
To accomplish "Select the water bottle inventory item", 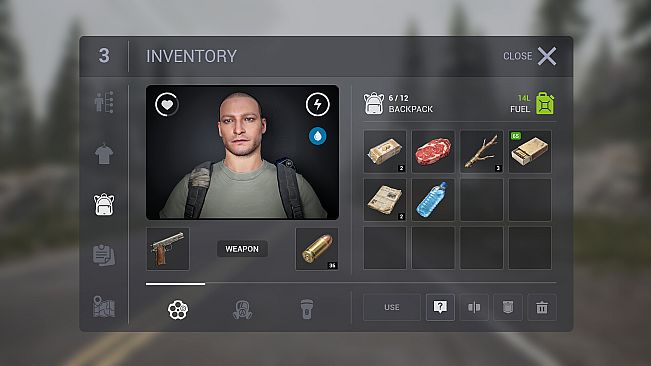I will (433, 200).
